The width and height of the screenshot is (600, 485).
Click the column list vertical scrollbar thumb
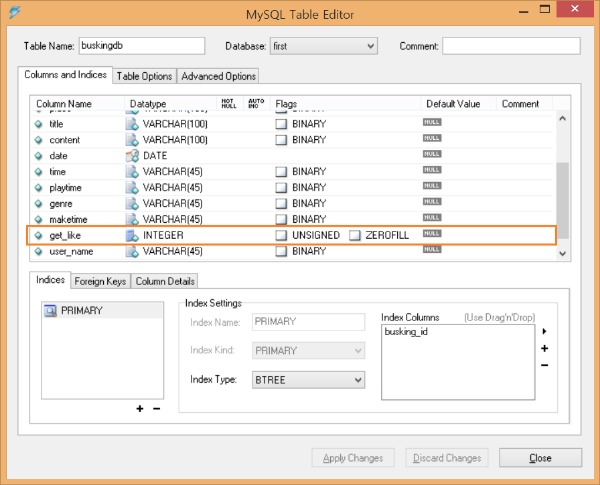click(562, 200)
